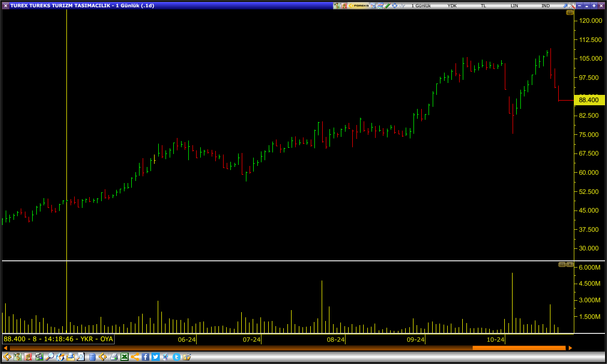Image resolution: width=607 pixels, height=364 pixels.
Task: Click the orange share icon
Action: click(x=135, y=357)
